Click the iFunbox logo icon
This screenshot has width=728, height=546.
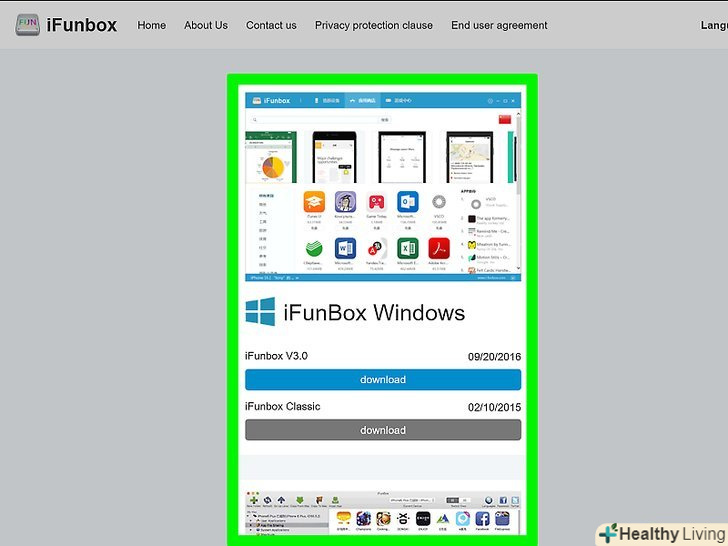(27, 25)
